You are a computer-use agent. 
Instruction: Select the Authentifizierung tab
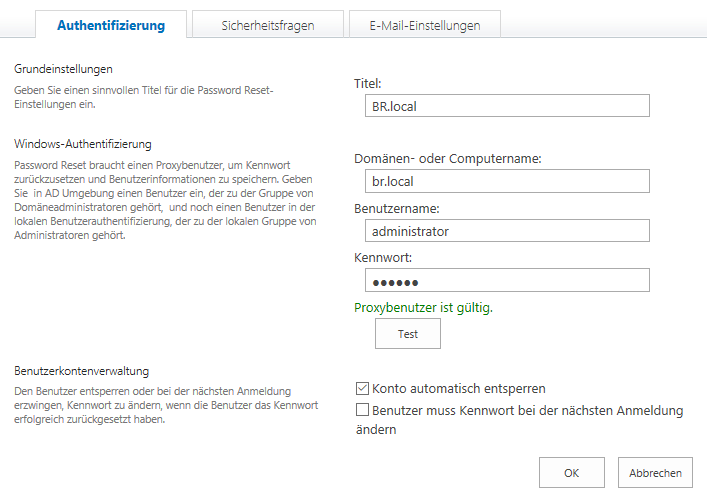pos(111,25)
